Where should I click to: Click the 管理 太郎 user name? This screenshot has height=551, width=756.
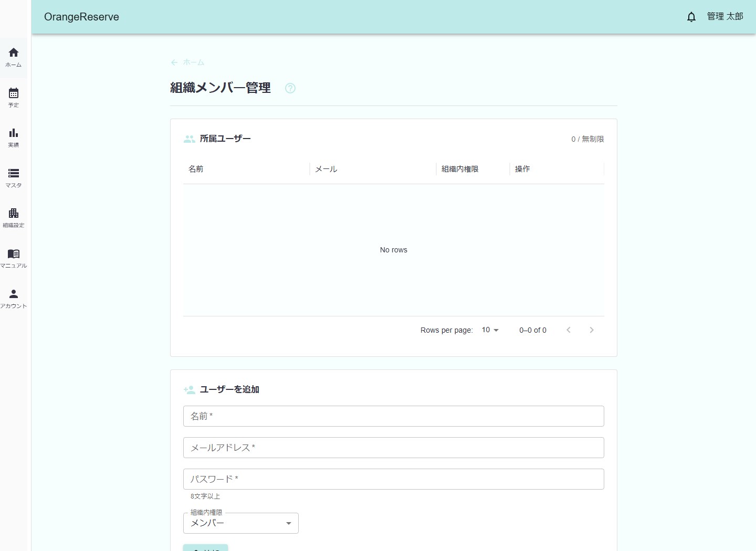725,17
